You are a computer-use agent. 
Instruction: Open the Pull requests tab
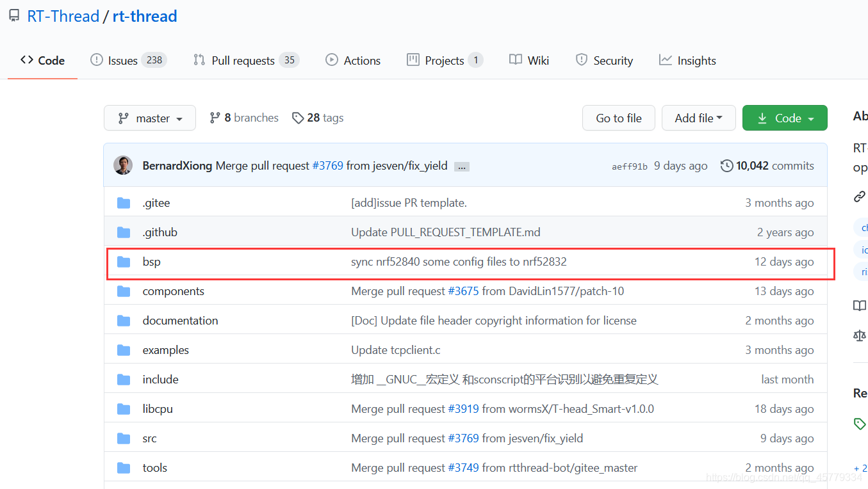click(x=246, y=60)
